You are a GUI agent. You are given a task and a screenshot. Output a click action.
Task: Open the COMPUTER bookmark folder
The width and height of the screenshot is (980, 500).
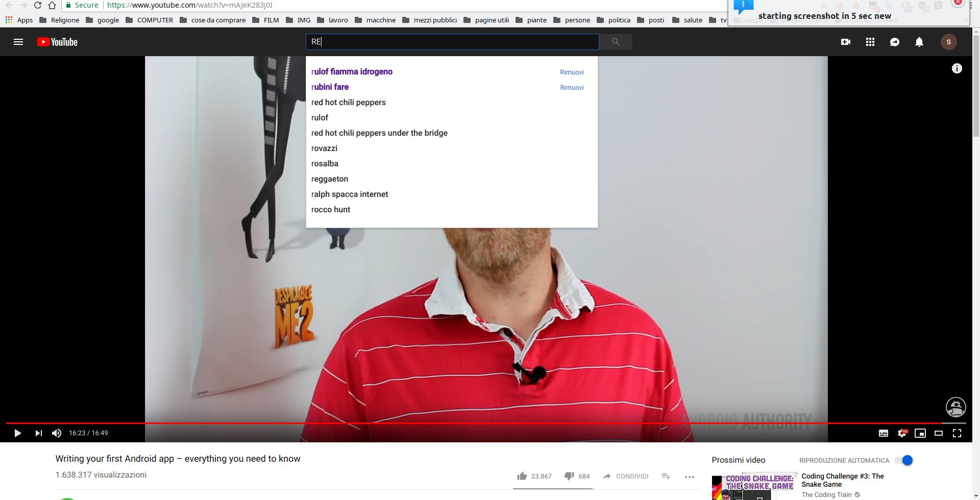pyautogui.click(x=149, y=20)
